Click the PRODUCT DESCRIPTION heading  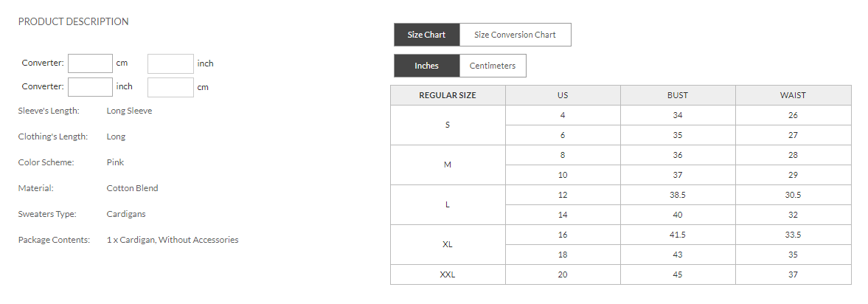pyautogui.click(x=74, y=21)
